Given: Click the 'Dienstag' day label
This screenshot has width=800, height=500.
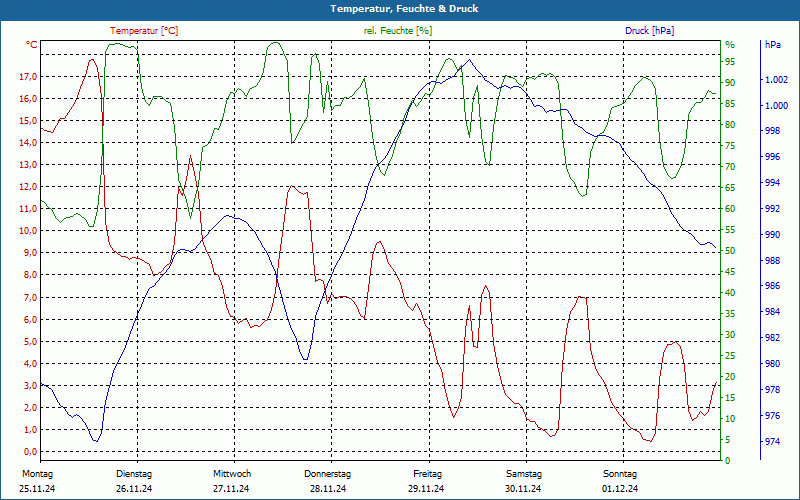Looking at the screenshot, I should pos(134,474).
